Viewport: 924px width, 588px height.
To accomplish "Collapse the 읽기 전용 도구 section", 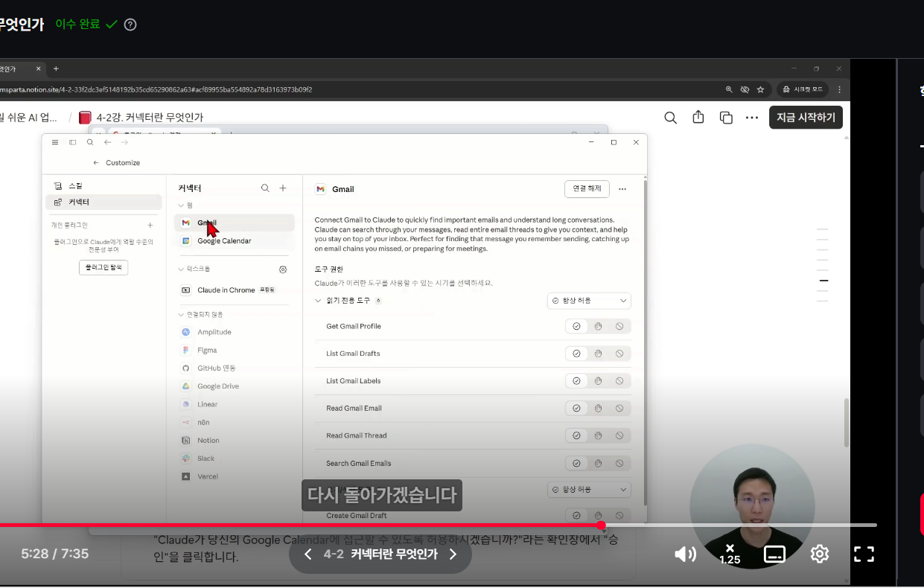I will pyautogui.click(x=319, y=301).
